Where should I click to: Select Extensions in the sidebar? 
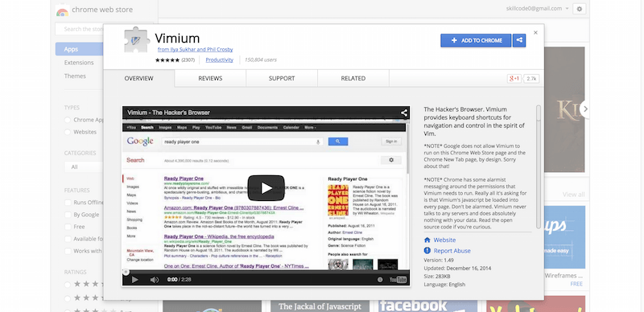(79, 63)
